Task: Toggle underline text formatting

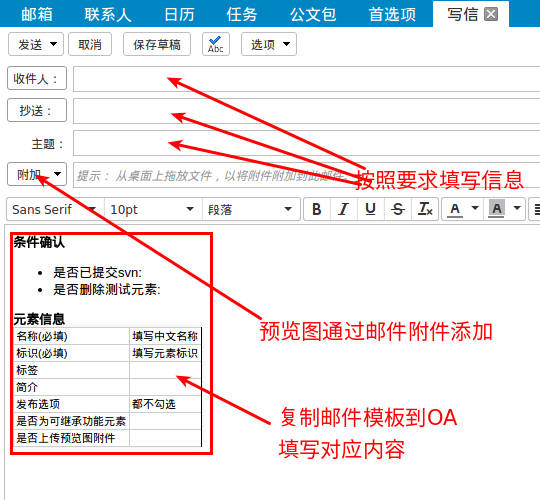Action: tap(371, 209)
